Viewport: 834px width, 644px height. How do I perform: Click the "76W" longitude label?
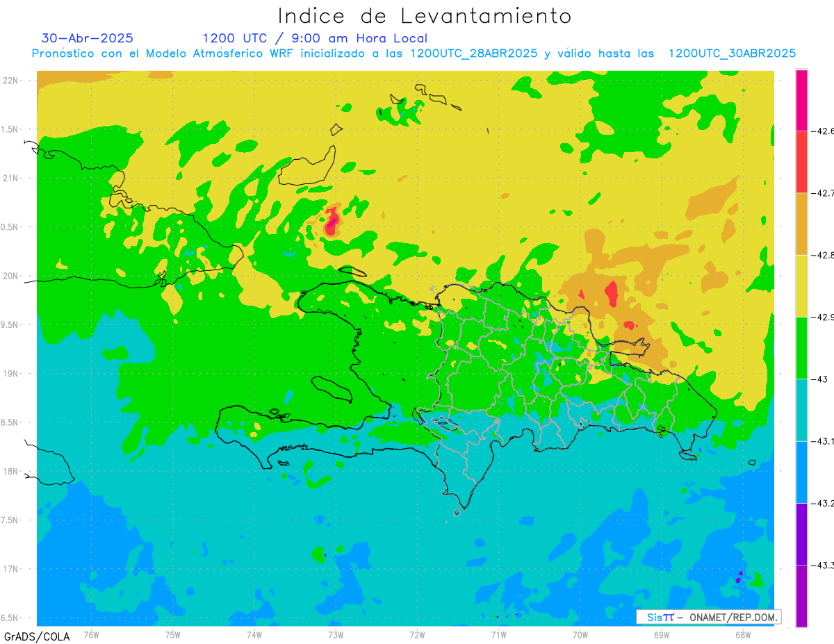[x=91, y=635]
